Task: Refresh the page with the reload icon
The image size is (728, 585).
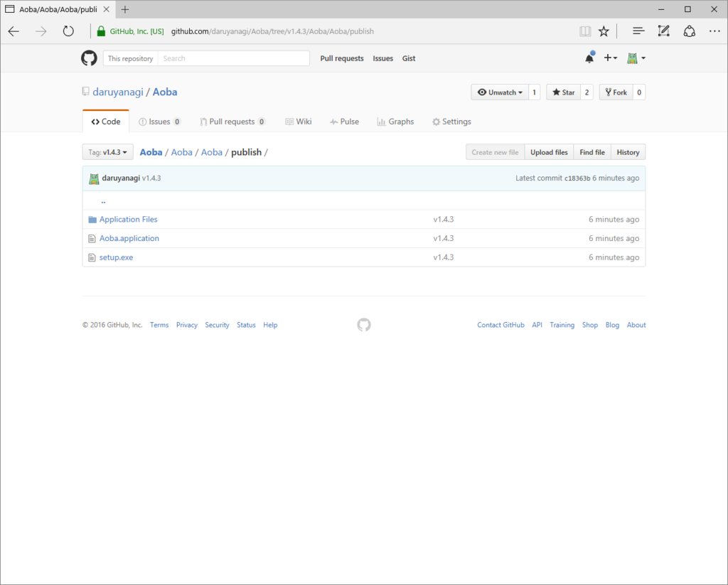Action: [68, 31]
